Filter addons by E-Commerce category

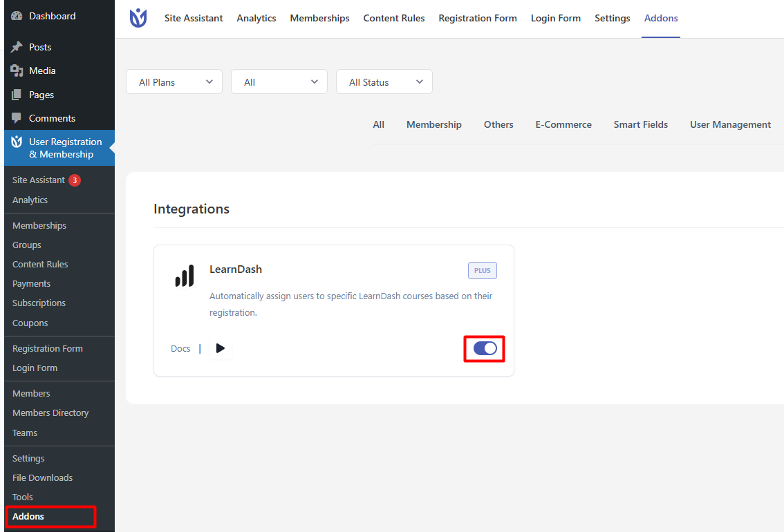click(563, 124)
